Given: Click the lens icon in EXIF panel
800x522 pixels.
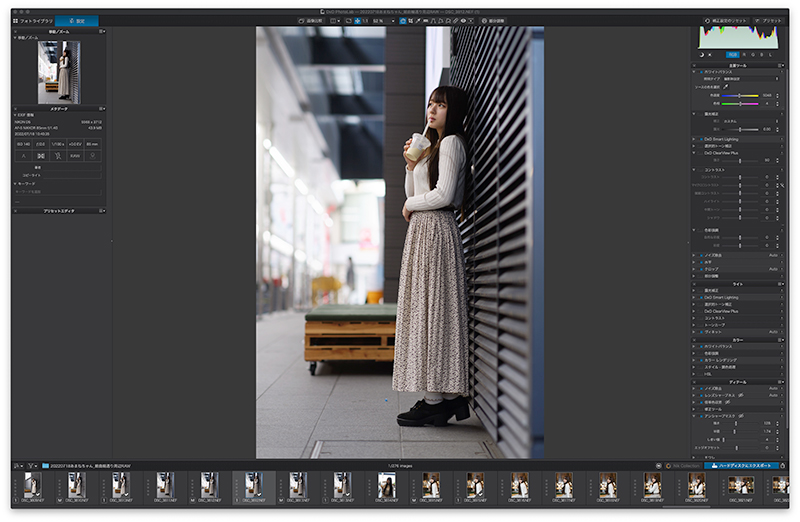Looking at the screenshot, I should [41, 156].
